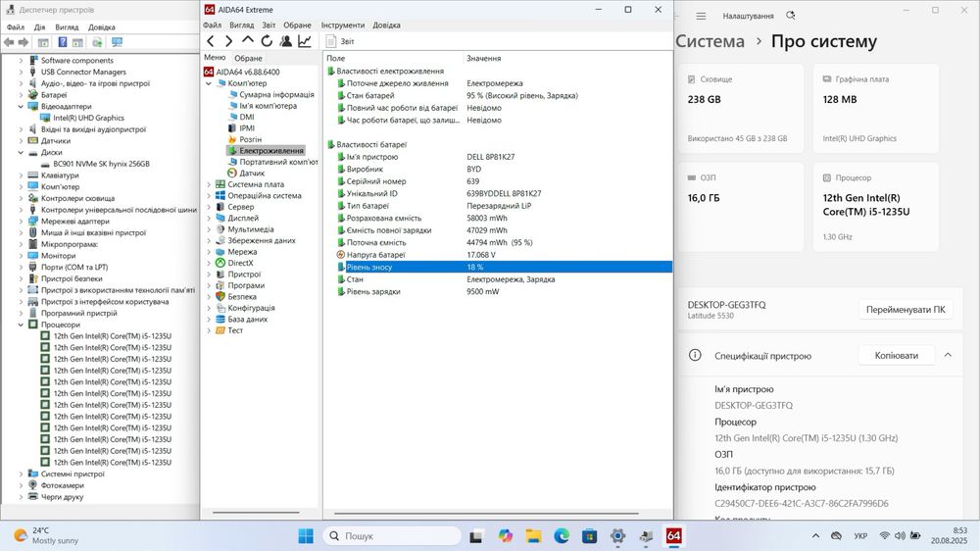Select BC901 NVMe SK hynix 256GB disk
Screen dimensions: 980x551
101,164
